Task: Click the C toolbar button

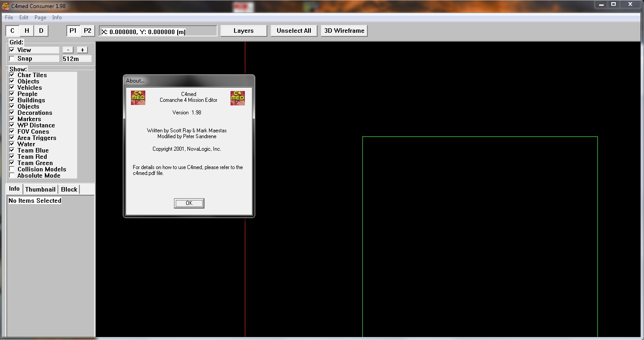Action: click(13, 31)
